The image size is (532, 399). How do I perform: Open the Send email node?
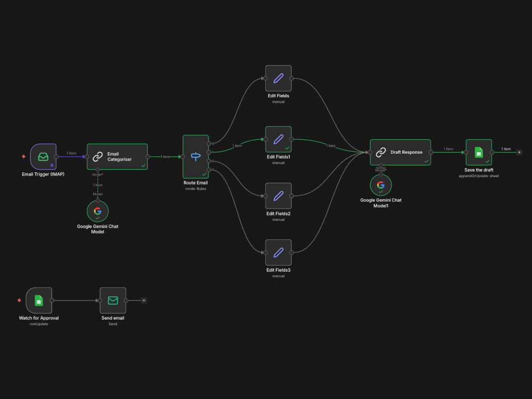coord(113,301)
